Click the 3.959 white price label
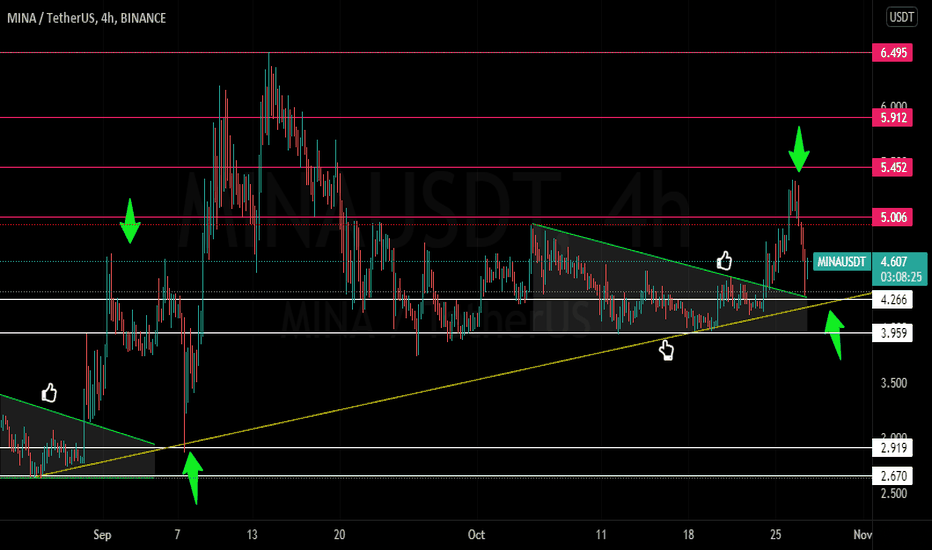Viewport: 932px width, 550px height. click(893, 333)
